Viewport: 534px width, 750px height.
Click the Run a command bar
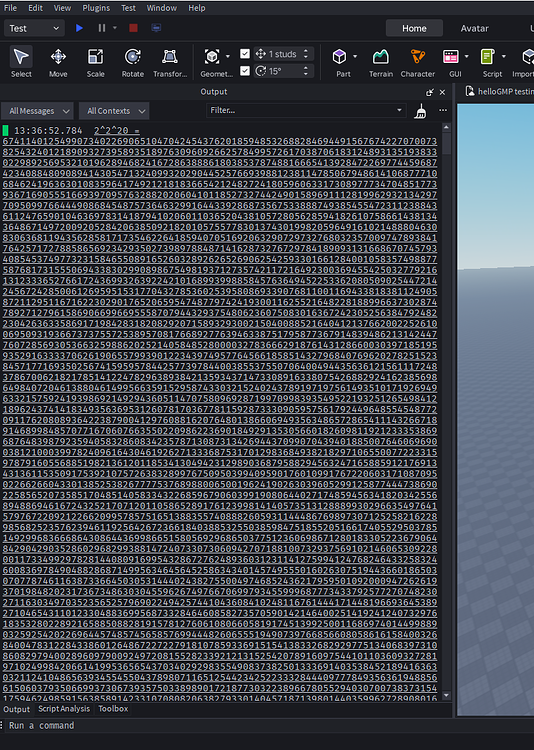pos(268,725)
